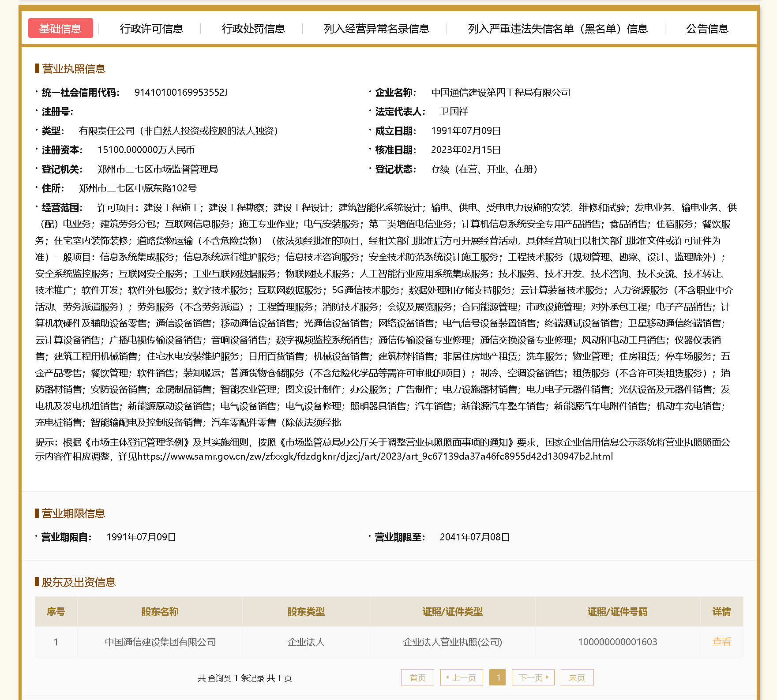Image resolution: width=777 pixels, height=700 pixels.
Task: Open the 列入经营异常名录信息 tab
Action: [x=376, y=29]
